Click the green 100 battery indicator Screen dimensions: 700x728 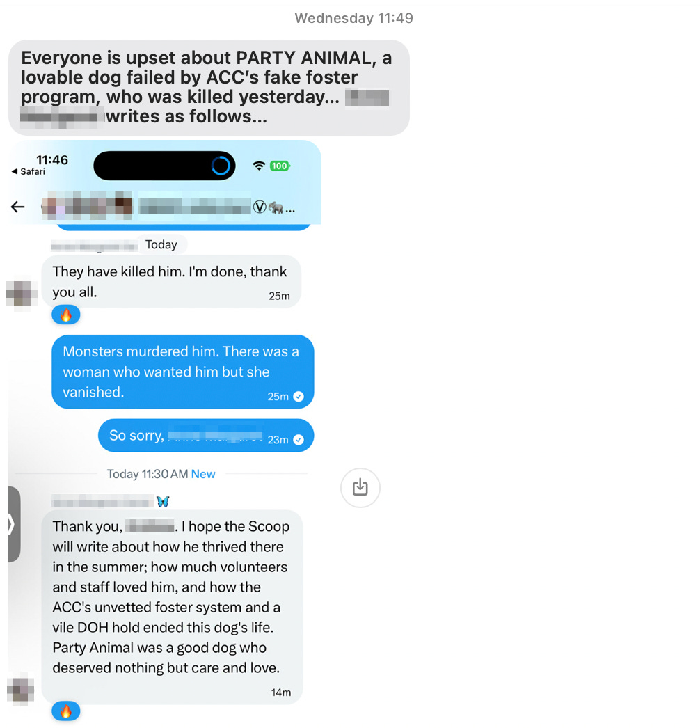point(280,166)
